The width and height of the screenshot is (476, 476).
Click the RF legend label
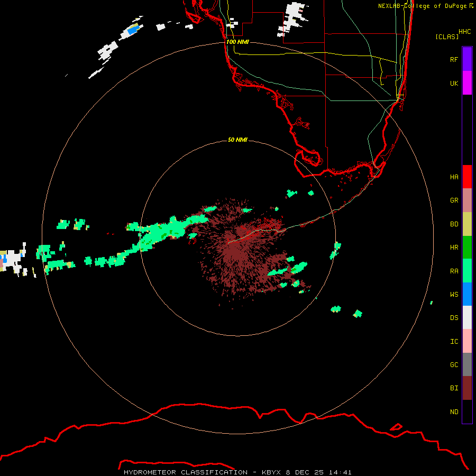(454, 59)
